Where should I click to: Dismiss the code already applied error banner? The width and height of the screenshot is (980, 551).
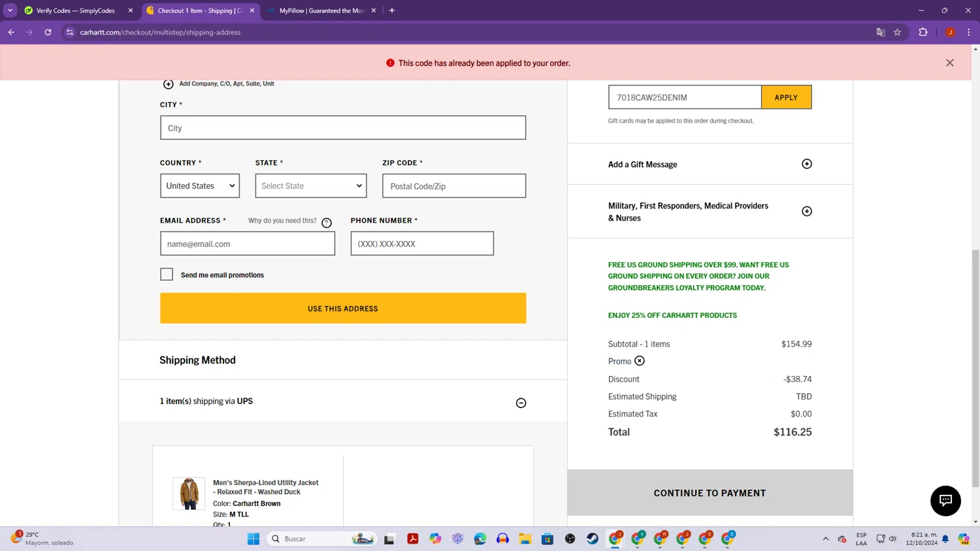click(949, 63)
